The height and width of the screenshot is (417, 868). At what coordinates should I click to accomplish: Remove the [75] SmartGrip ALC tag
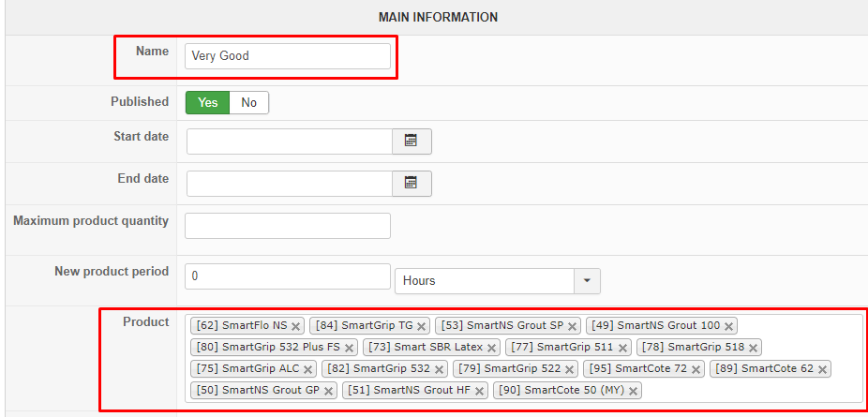click(307, 369)
